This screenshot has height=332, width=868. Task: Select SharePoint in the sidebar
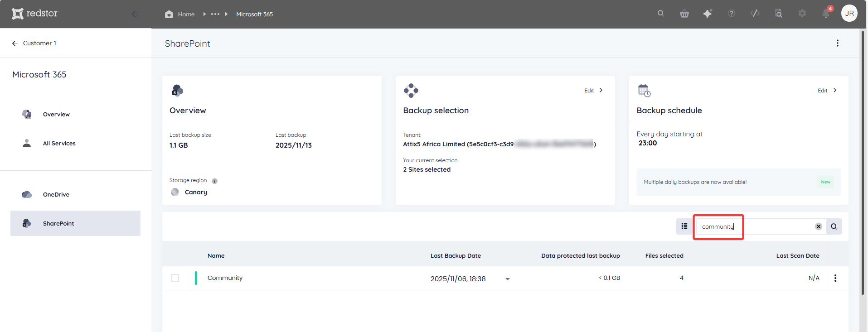tap(75, 223)
